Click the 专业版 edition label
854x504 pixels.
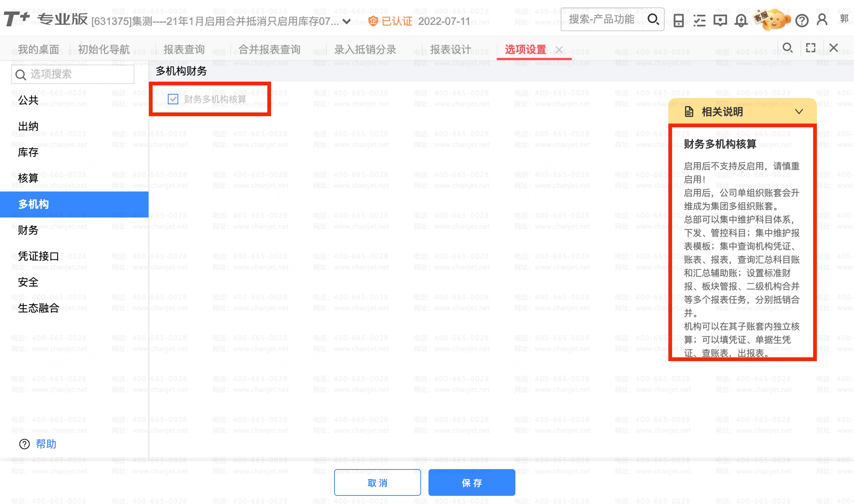(62, 19)
